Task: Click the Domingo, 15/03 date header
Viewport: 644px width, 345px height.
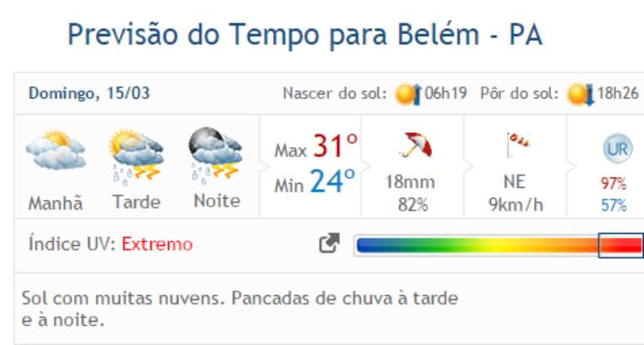Action: tap(89, 93)
